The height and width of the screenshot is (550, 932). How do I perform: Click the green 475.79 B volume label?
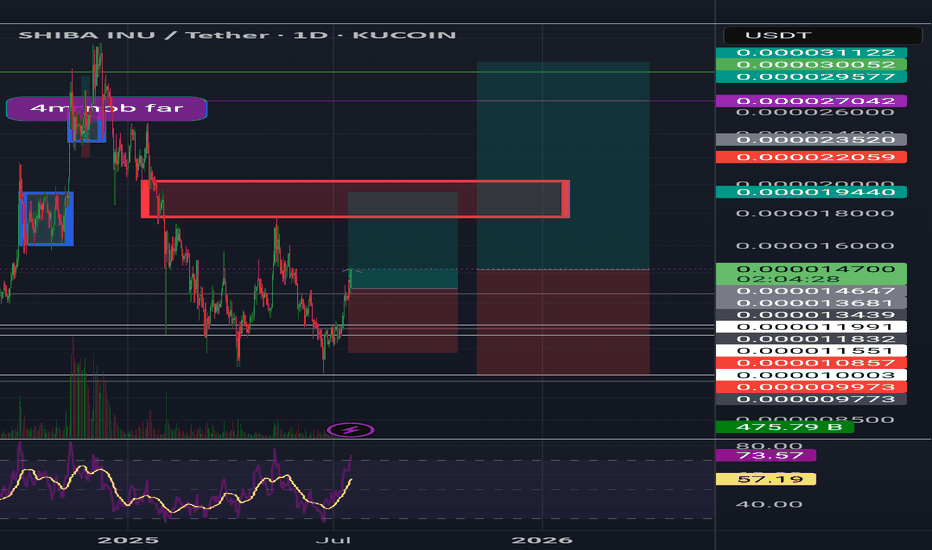(x=785, y=427)
